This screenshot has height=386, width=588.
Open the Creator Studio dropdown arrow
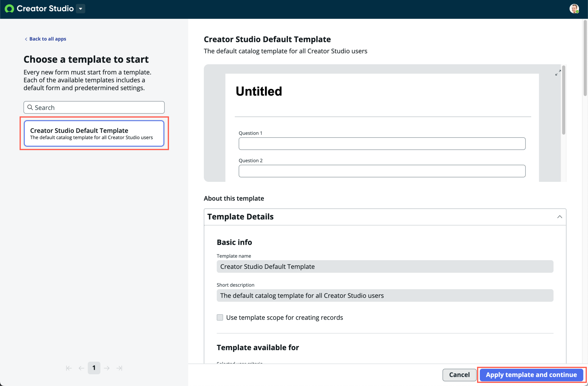click(81, 9)
